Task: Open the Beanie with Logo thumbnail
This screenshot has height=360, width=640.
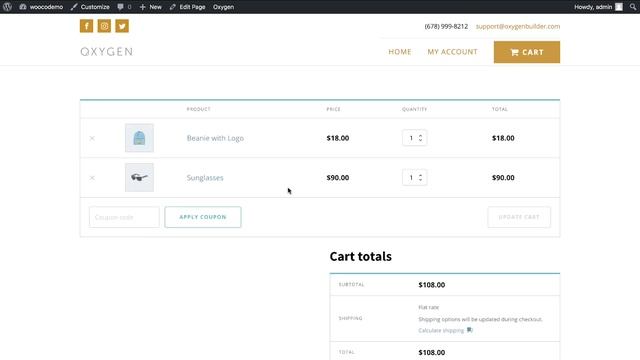Action: pyautogui.click(x=139, y=138)
